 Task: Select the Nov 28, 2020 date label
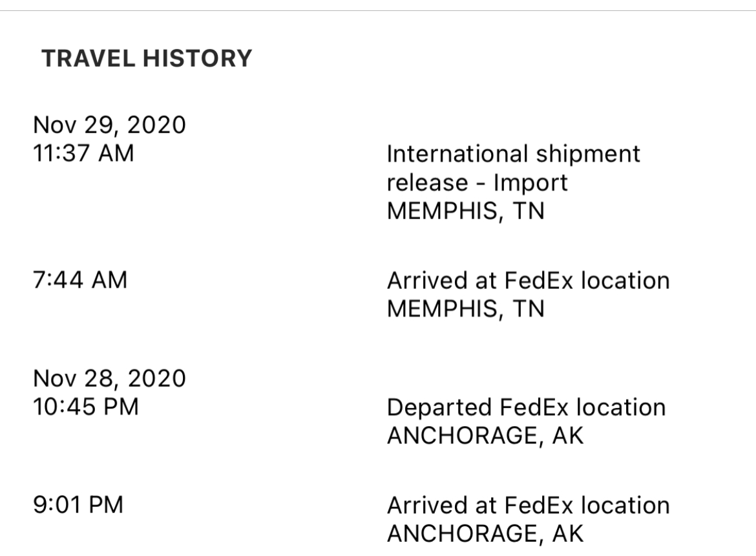109,377
